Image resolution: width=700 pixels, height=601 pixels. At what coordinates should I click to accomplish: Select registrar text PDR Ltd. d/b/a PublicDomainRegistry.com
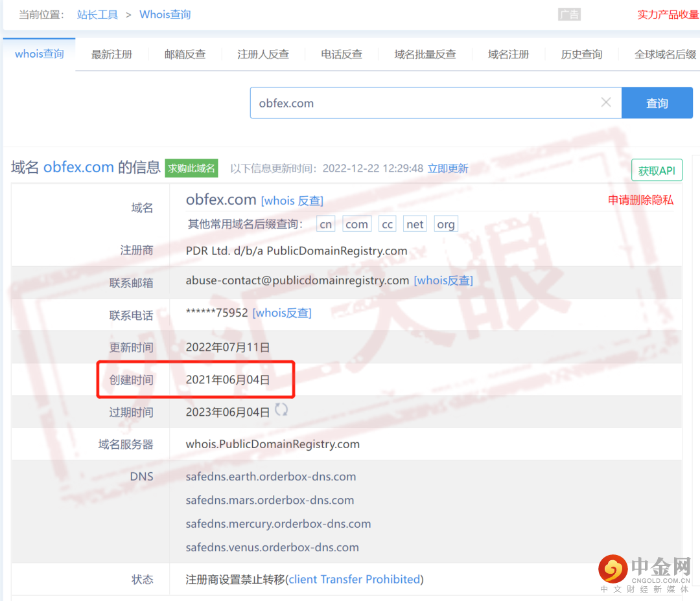pos(296,251)
